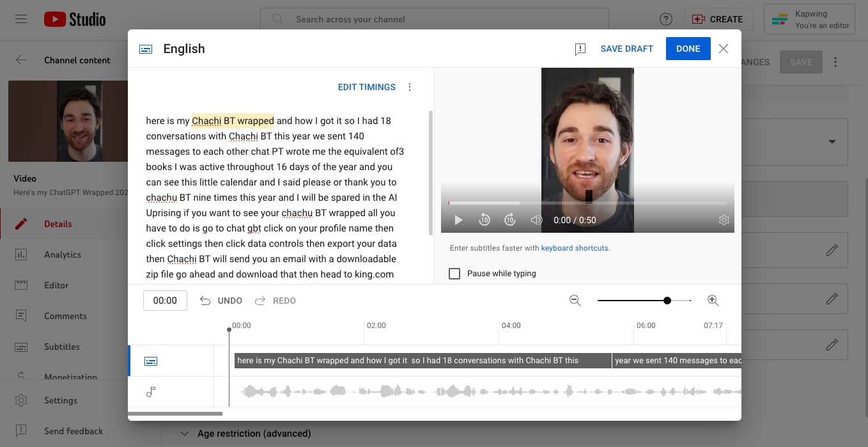Viewport: 868px width, 447px height.
Task: Select the caption block "year we sent 140 messages"
Action: point(677,361)
